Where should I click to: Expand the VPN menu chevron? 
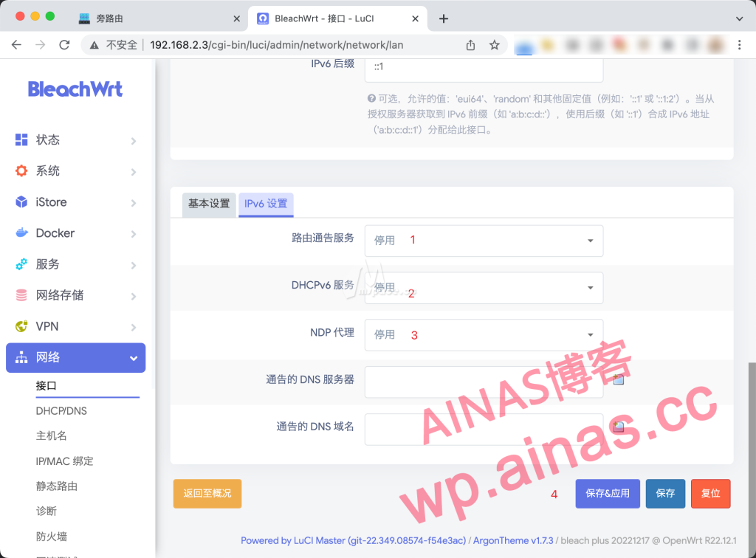[x=134, y=327]
